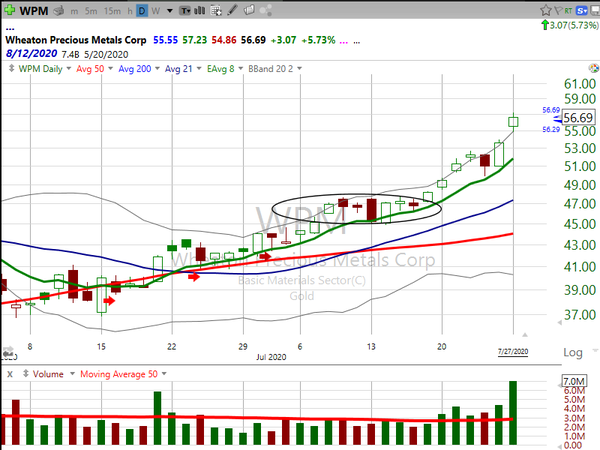This screenshot has height=450, width=600.
Task: Switch to the Weekly (W) timeframe
Action: [x=156, y=10]
